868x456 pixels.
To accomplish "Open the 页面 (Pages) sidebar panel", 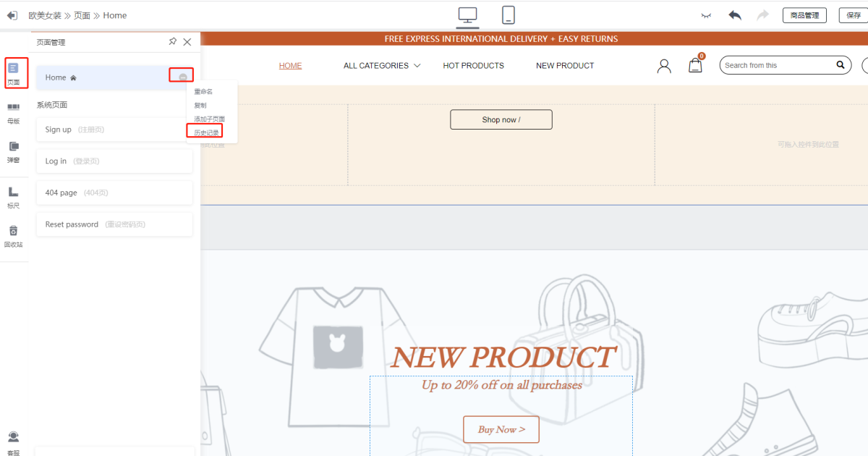I will click(13, 72).
